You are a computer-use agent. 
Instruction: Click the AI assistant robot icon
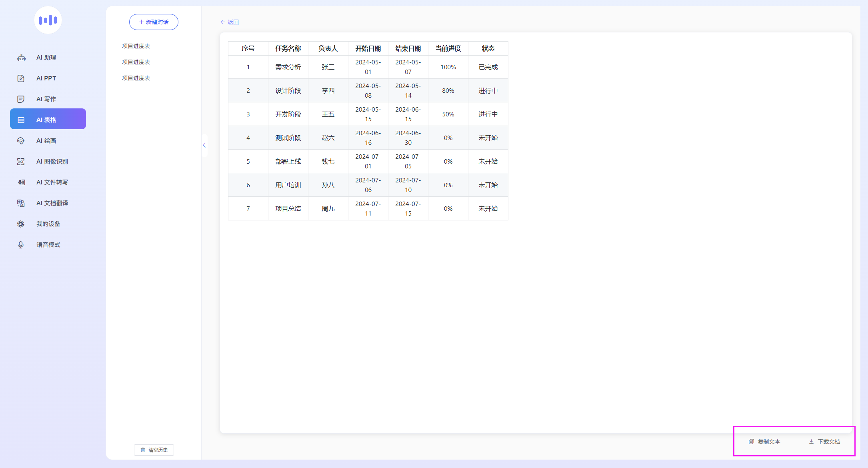tap(21, 58)
